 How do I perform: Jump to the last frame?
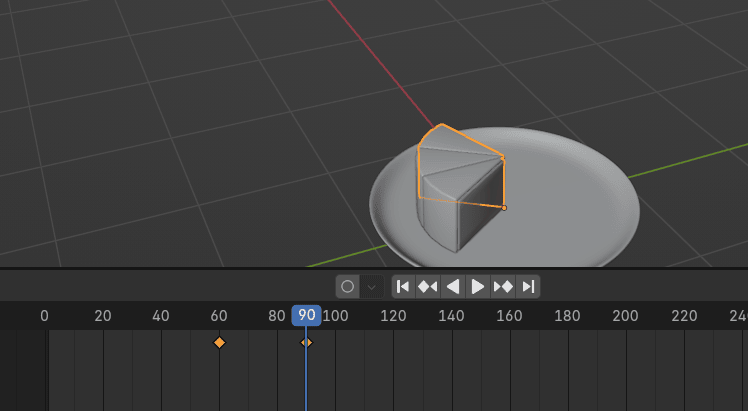(529, 287)
